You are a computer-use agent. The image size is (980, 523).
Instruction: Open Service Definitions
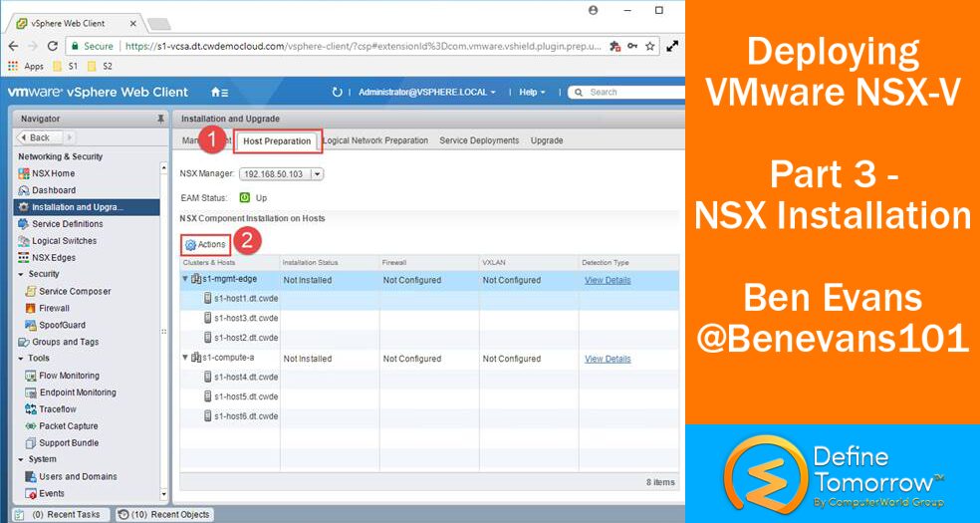coord(61,224)
